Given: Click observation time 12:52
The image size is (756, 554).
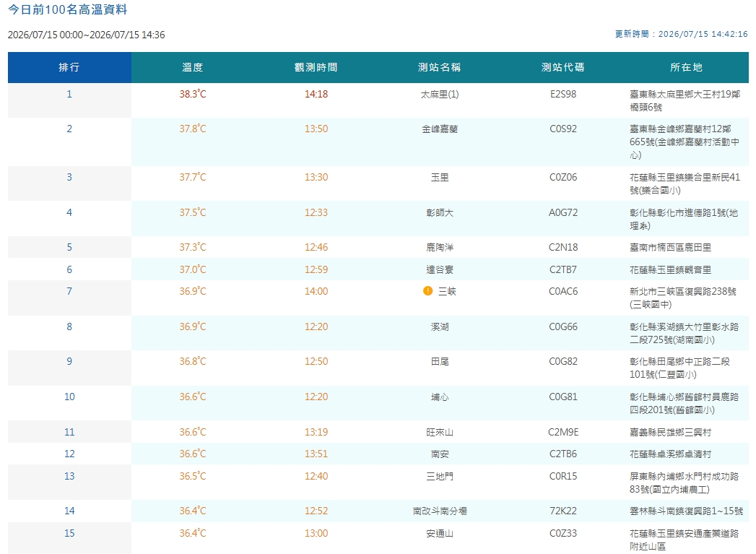Looking at the screenshot, I should (316, 511).
